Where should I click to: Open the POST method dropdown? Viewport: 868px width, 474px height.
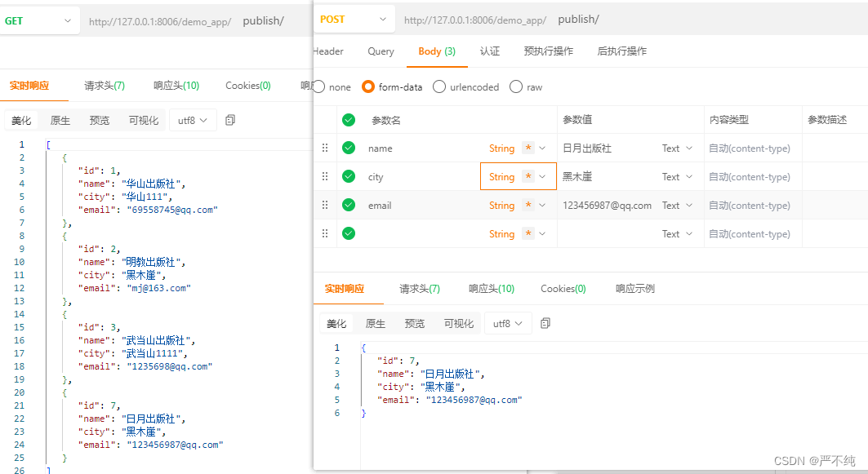[354, 20]
